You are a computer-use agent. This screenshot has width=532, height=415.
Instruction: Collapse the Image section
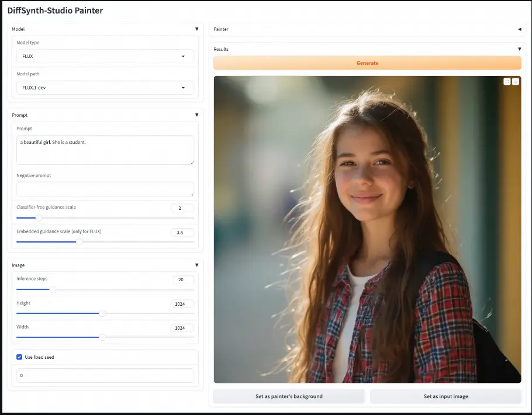[x=196, y=265]
